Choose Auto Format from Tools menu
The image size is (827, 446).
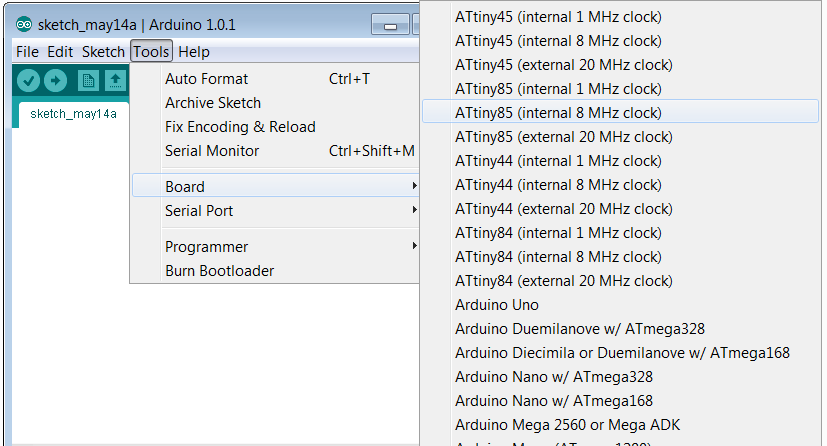[x=275, y=79]
